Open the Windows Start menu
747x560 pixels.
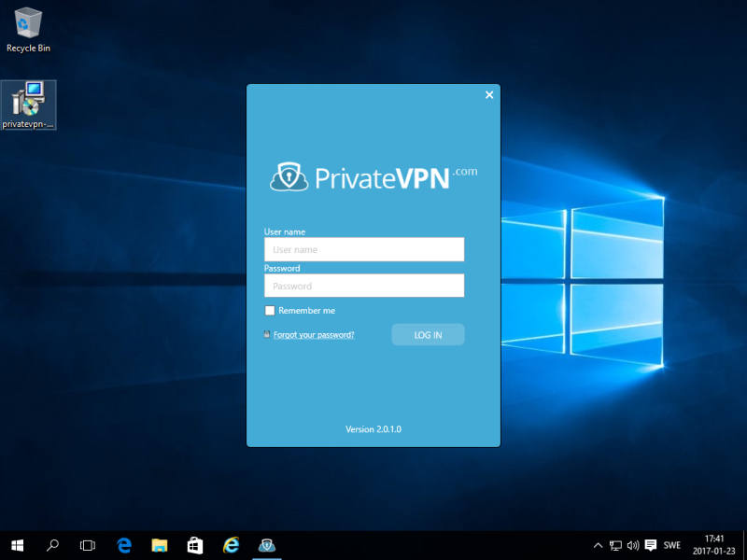coord(17,545)
